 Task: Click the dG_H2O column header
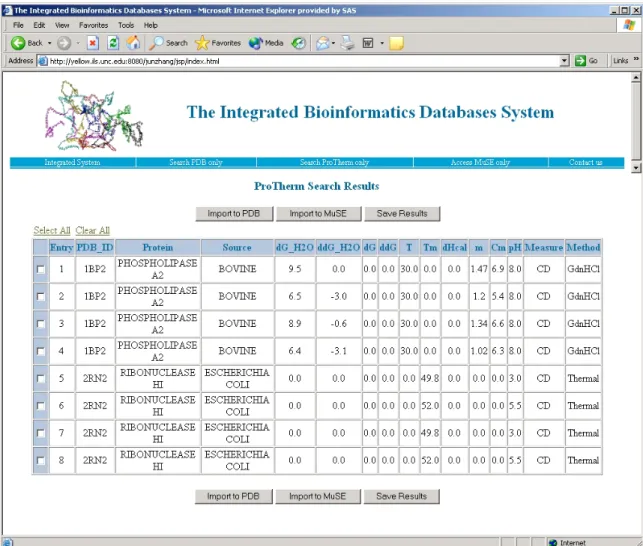pos(295,247)
